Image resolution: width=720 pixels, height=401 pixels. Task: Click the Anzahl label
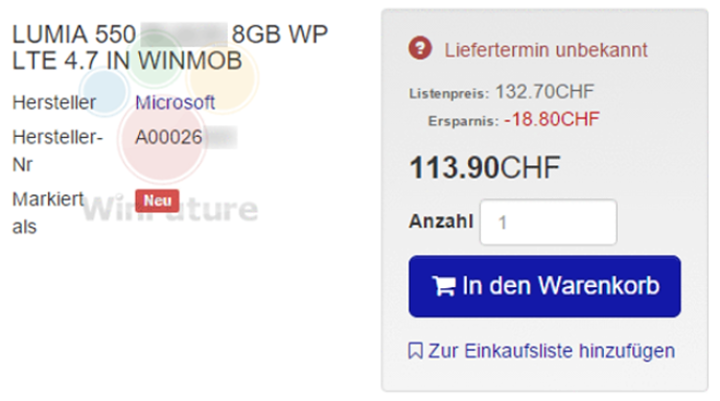441,221
